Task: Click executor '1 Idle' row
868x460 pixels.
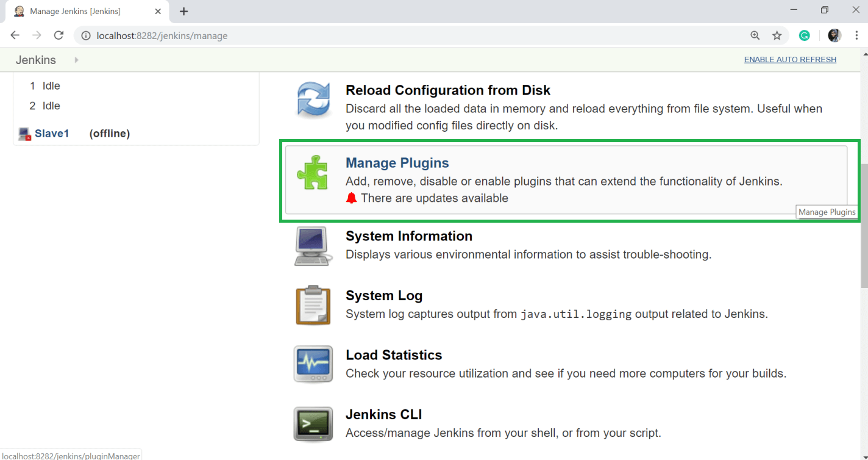Action: pos(45,86)
